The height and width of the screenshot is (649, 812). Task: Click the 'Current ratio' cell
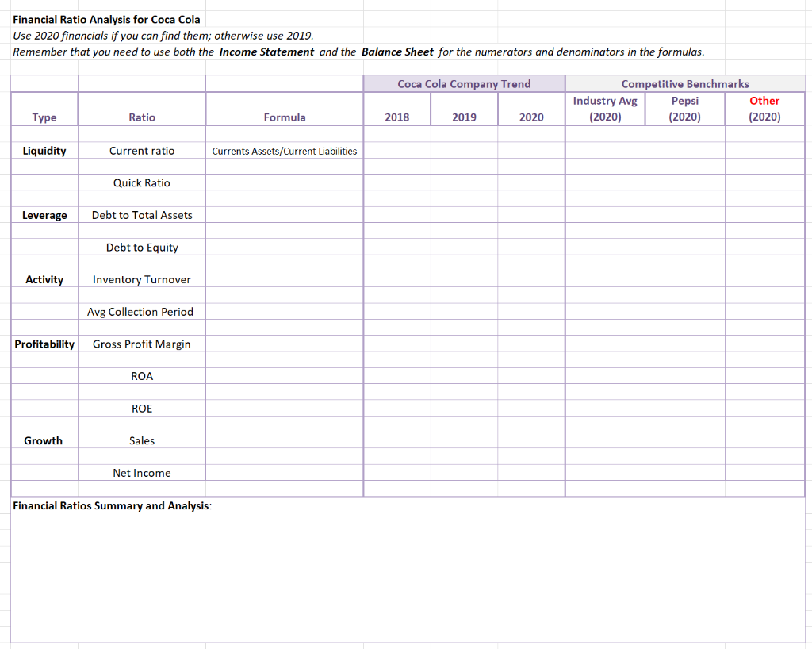click(x=142, y=151)
